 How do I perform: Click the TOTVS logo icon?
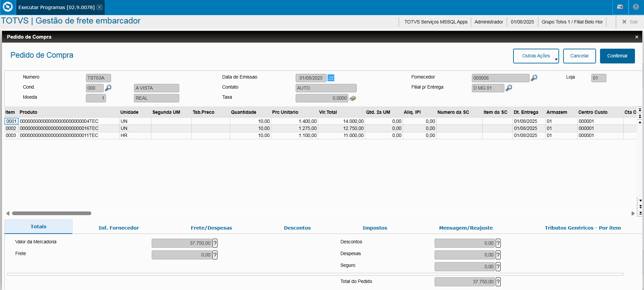(x=7, y=7)
